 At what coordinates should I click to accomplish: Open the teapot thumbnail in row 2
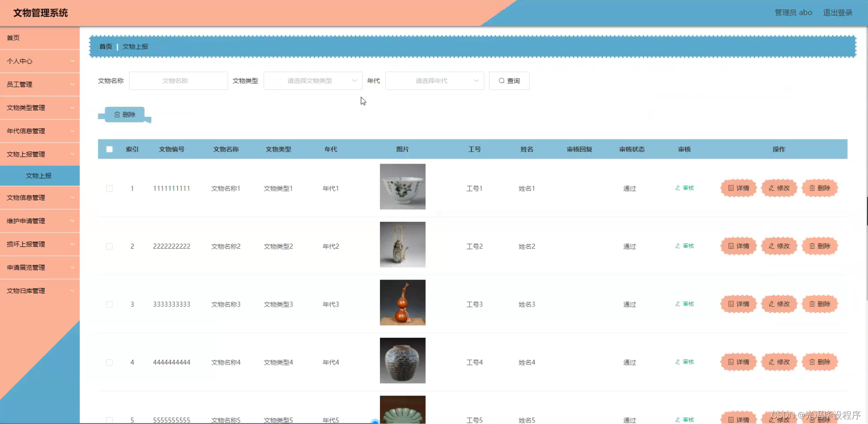[x=403, y=245]
